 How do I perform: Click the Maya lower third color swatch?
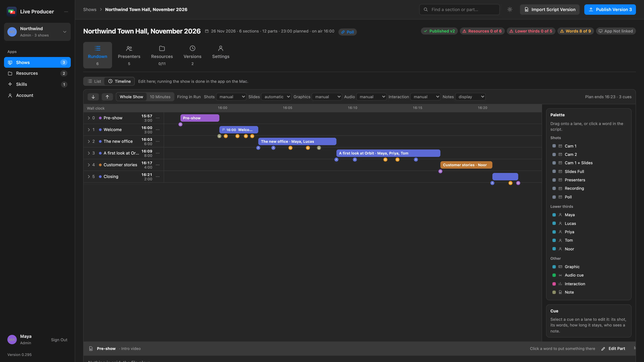coord(554,215)
